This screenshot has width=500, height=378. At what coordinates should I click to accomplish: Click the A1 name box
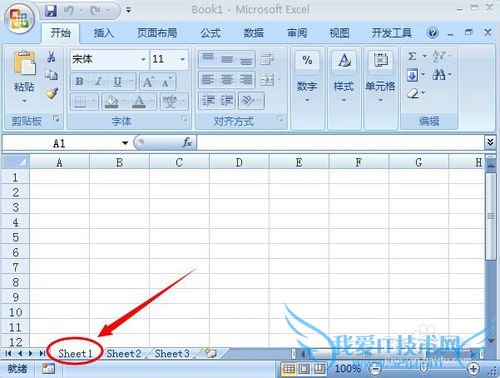pos(60,143)
